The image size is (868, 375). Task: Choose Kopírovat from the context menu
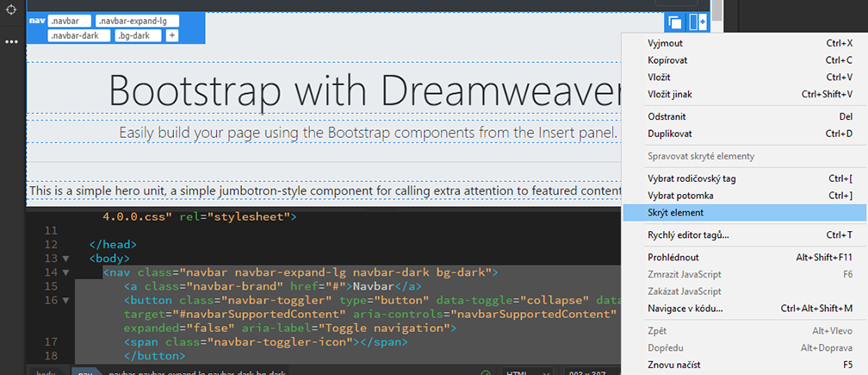[745, 60]
